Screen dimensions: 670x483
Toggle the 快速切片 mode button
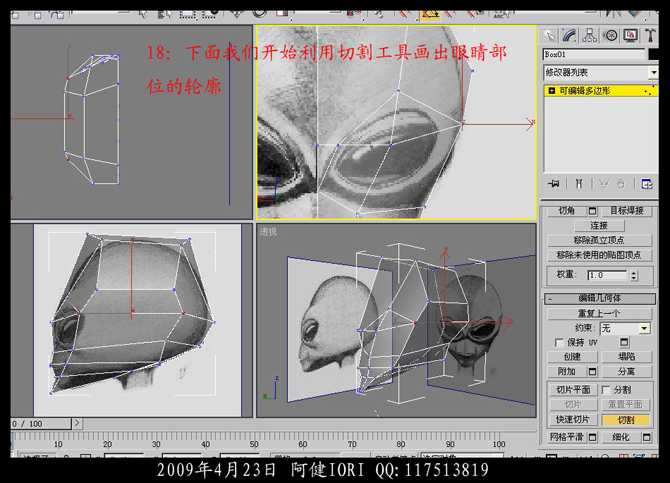[x=573, y=420]
